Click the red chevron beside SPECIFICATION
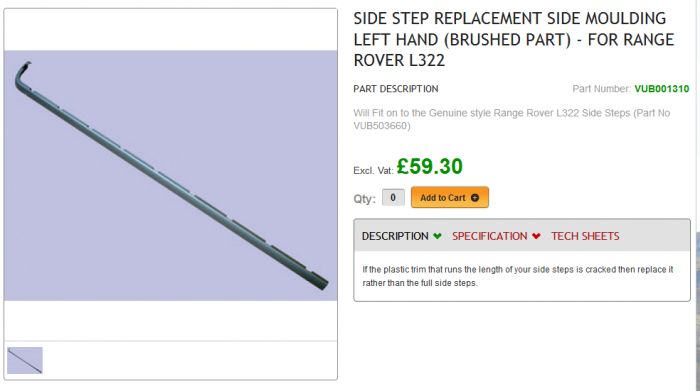Screen dimensions: 700x391 tap(536, 236)
